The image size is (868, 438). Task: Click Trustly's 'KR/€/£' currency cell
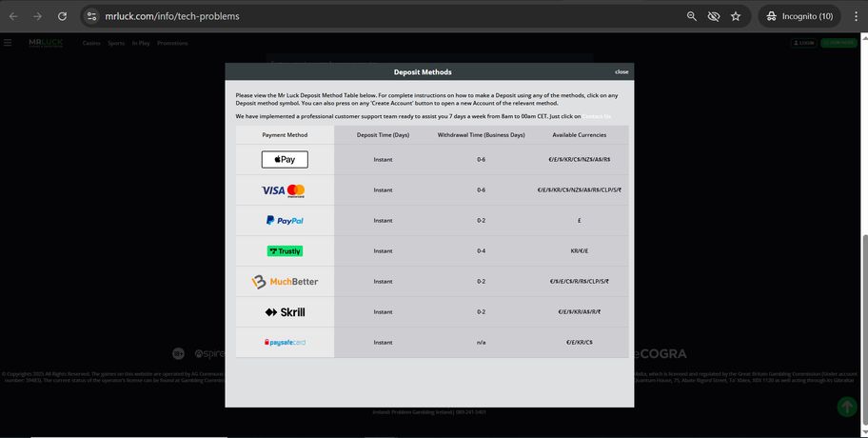click(579, 250)
